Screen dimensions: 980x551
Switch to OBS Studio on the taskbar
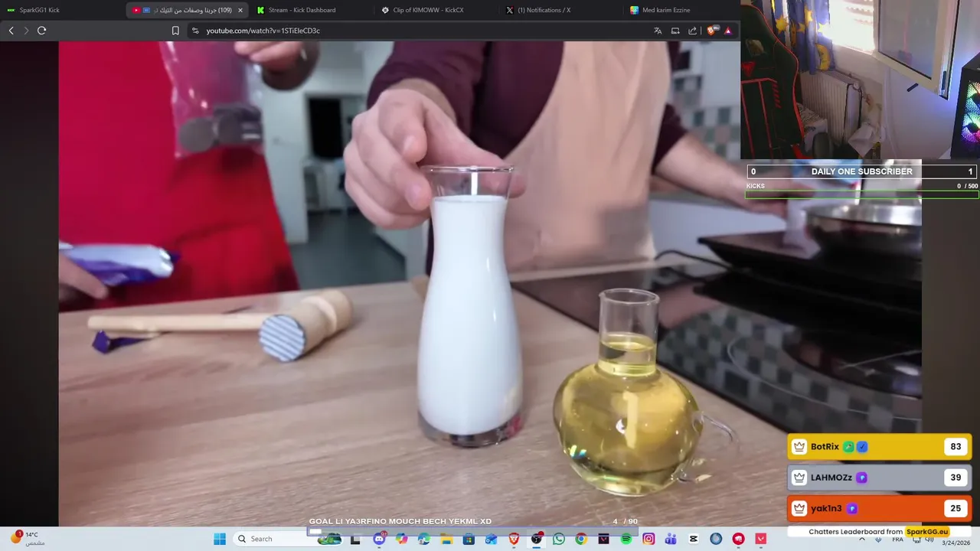tap(537, 539)
